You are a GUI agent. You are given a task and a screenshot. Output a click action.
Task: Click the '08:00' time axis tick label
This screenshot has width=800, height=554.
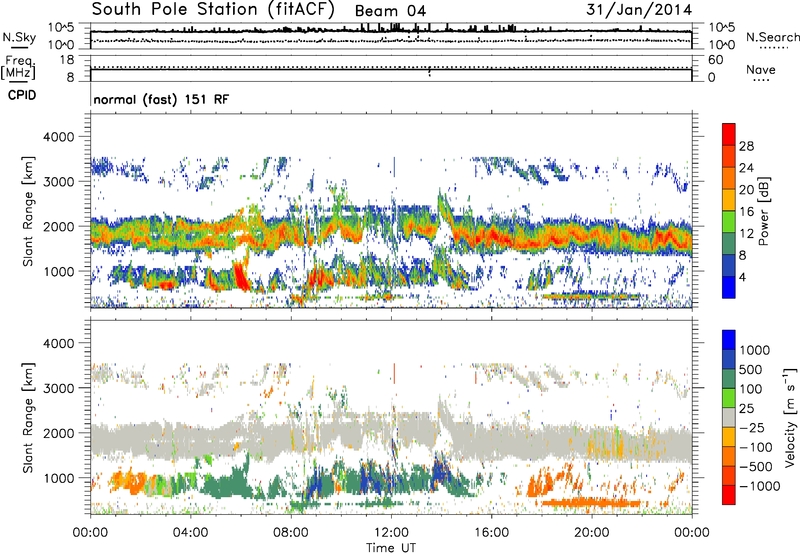(x=291, y=533)
